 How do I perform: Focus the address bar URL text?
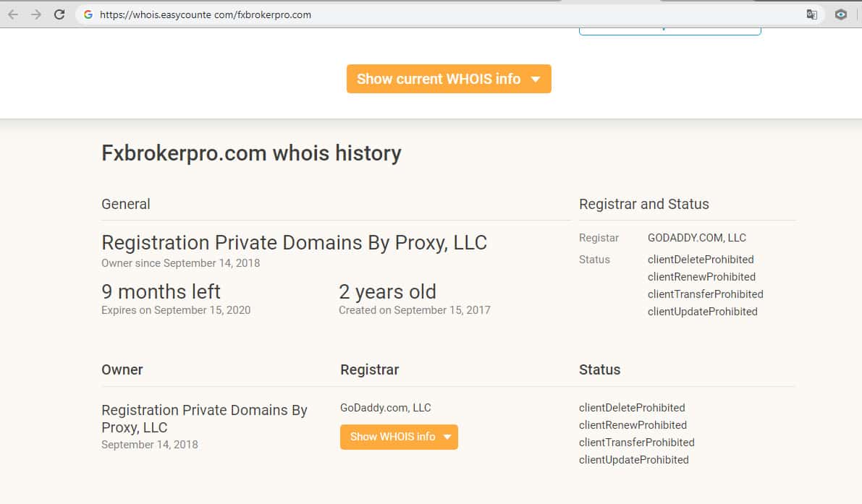click(206, 14)
